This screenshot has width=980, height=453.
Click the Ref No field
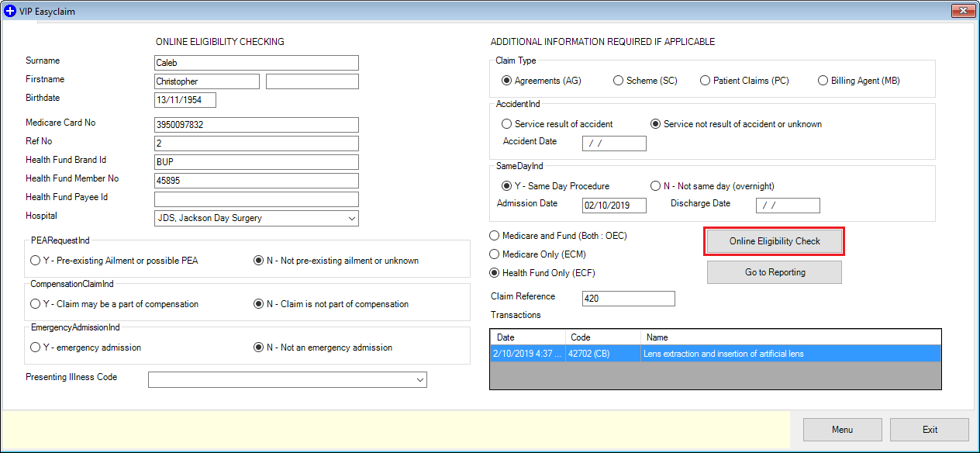click(x=257, y=144)
